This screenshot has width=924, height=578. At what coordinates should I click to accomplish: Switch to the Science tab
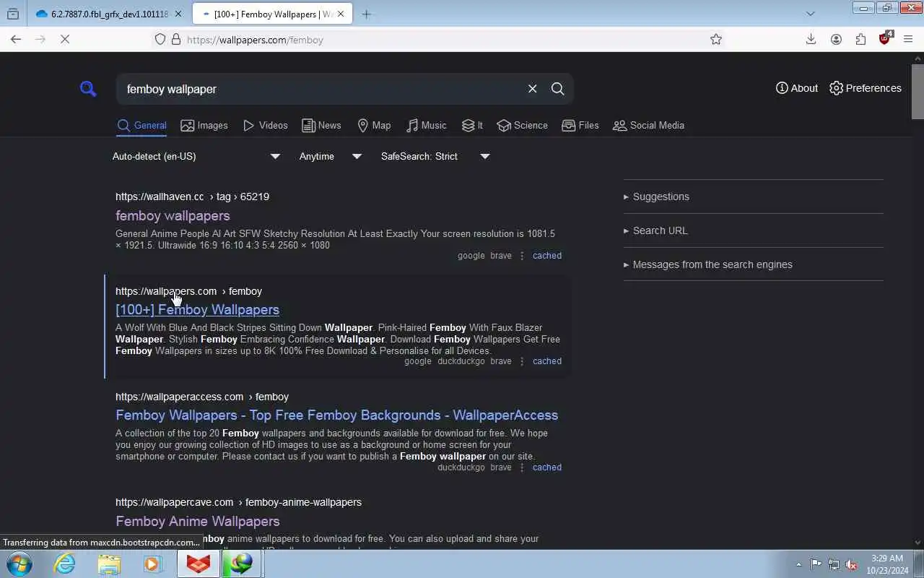[522, 125]
